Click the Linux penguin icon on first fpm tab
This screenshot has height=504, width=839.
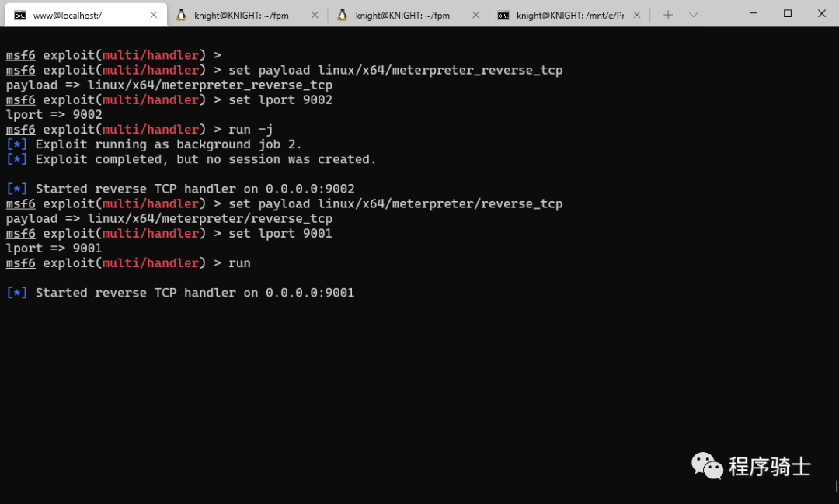coord(181,15)
